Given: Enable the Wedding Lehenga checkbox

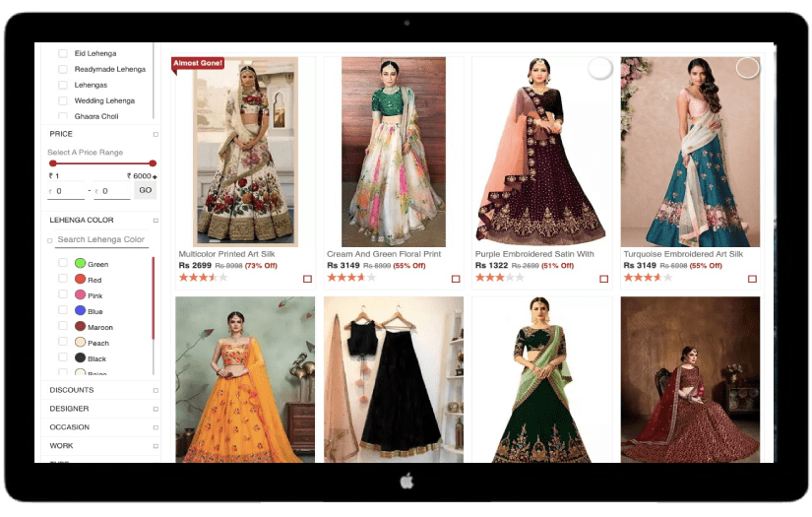Looking at the screenshot, I should (x=63, y=100).
